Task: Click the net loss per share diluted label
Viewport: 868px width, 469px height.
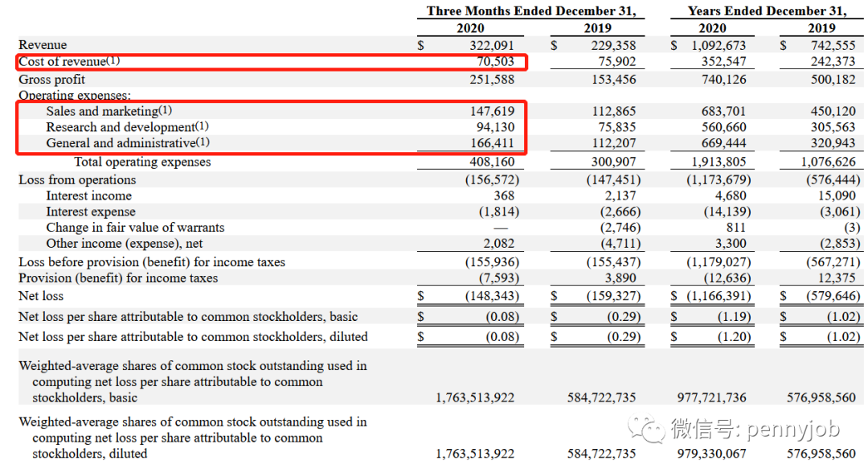Action: click(193, 337)
